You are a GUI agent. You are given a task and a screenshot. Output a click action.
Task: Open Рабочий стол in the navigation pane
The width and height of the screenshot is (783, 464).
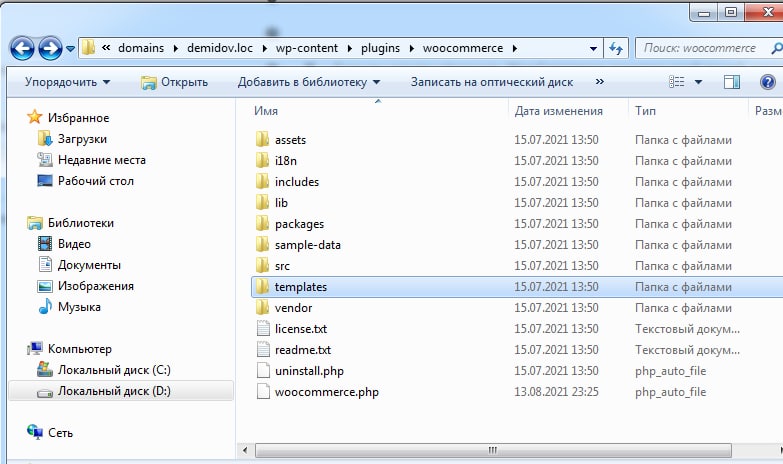pos(85,181)
